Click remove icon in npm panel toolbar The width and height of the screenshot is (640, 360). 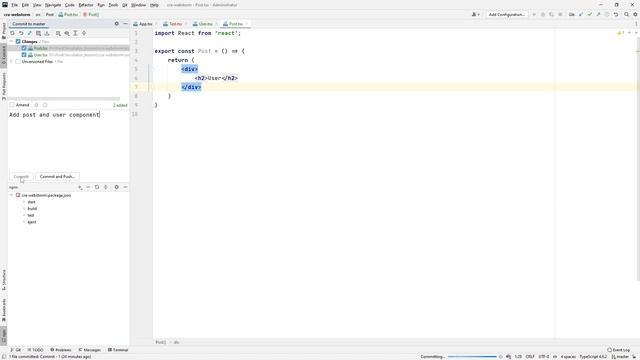tap(88, 187)
